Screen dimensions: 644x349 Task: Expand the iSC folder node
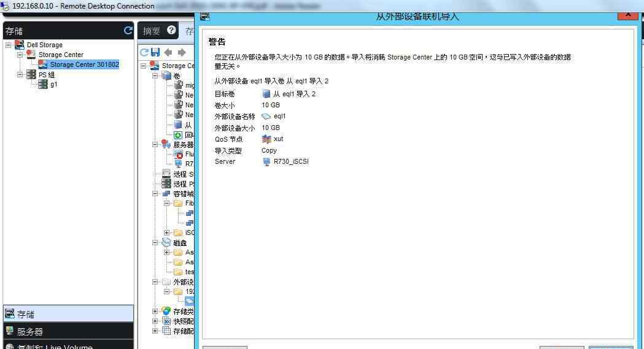click(x=166, y=232)
